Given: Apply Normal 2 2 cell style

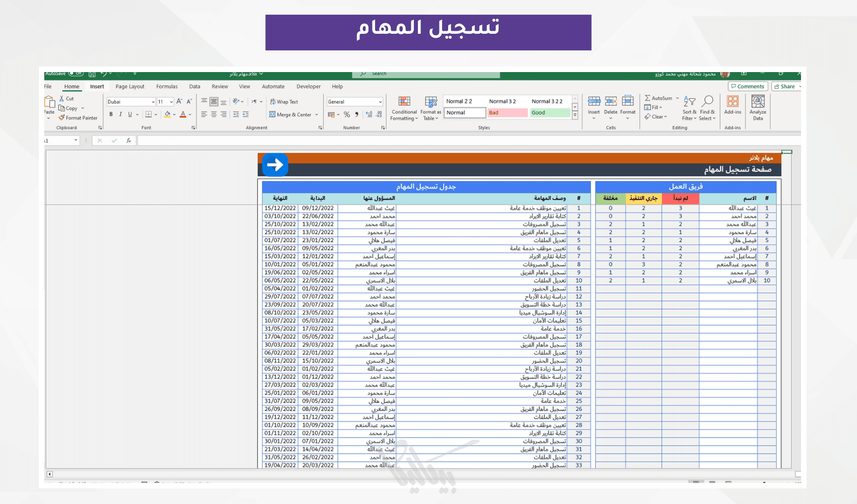Looking at the screenshot, I should pyautogui.click(x=459, y=101).
